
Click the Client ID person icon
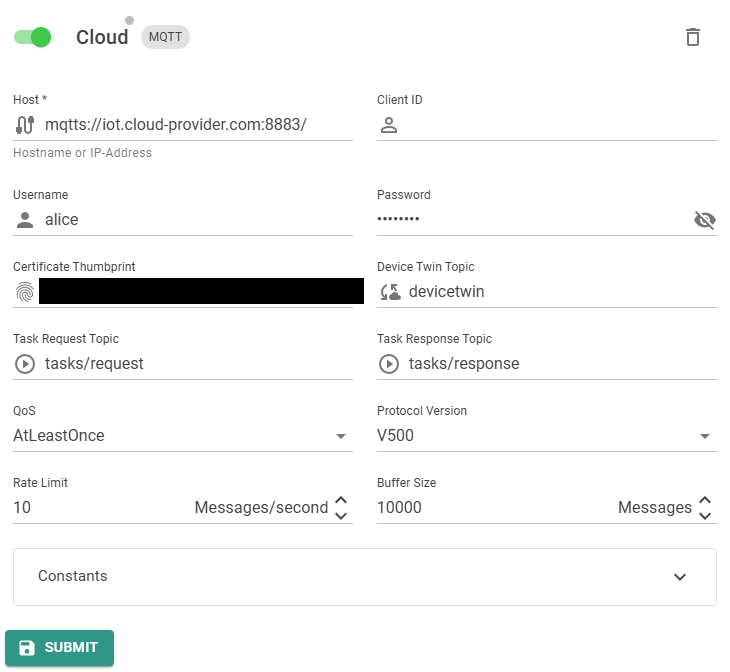pos(389,125)
